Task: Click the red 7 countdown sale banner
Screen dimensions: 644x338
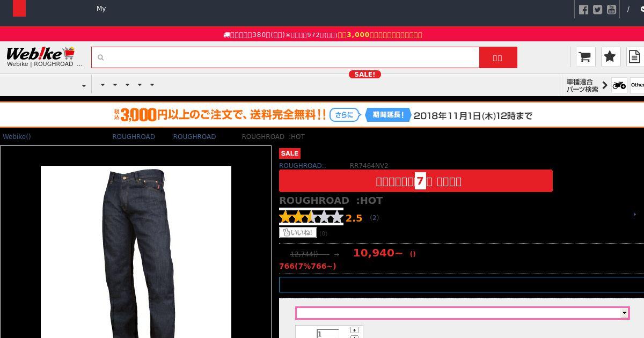Action: coord(416,181)
